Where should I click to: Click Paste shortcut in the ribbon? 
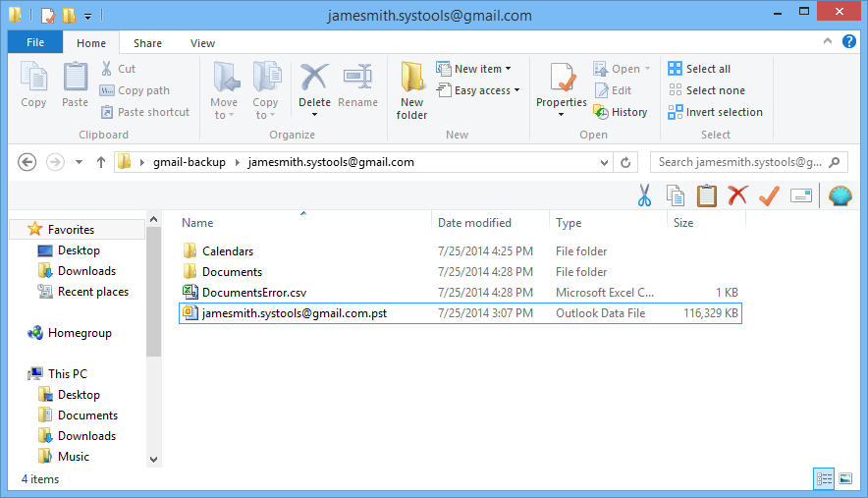point(145,112)
